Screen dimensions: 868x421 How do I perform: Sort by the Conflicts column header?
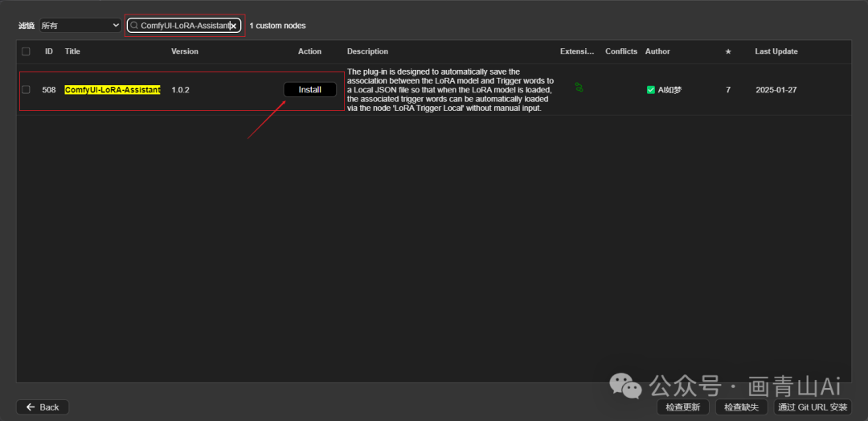[621, 51]
